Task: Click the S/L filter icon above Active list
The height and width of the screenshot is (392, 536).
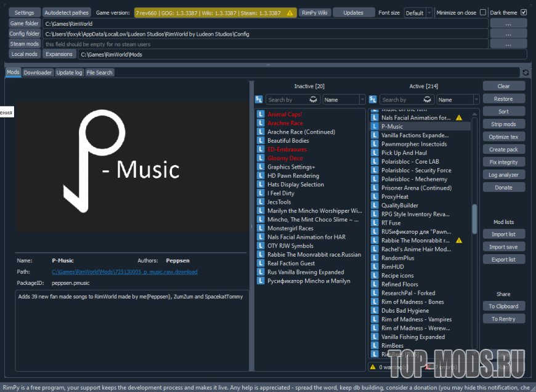Action: coord(373,99)
